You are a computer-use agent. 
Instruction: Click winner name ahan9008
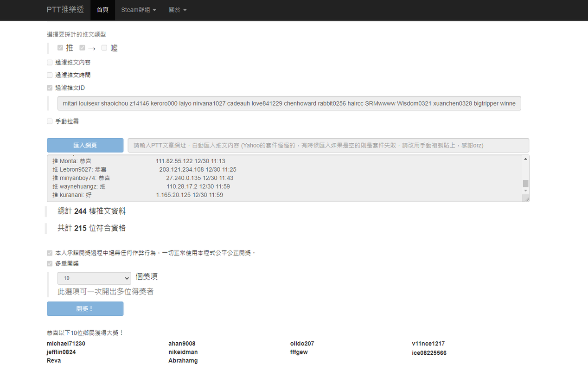coord(182,344)
